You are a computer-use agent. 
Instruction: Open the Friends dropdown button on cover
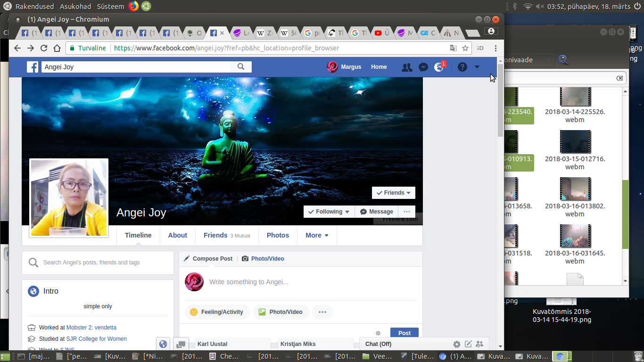[394, 193]
